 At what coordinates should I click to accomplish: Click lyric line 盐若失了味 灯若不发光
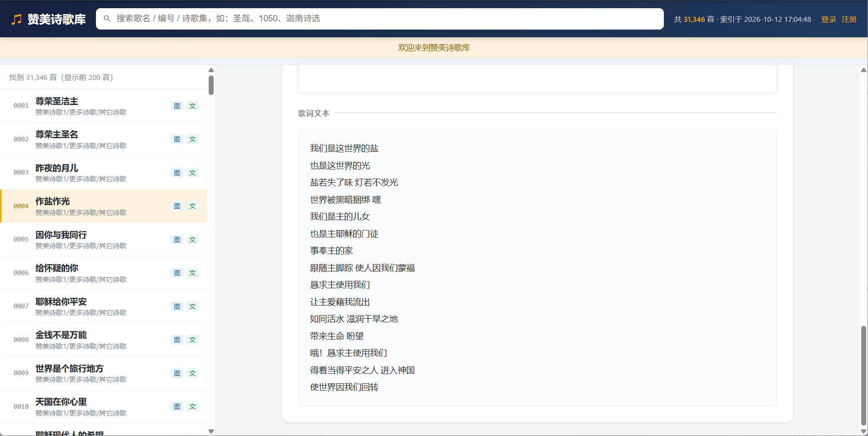[x=354, y=182]
